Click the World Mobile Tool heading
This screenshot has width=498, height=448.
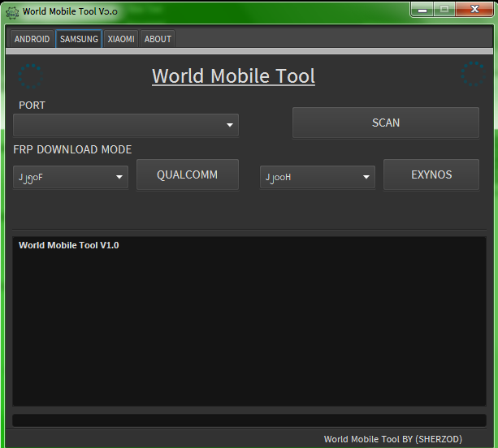coord(233,76)
